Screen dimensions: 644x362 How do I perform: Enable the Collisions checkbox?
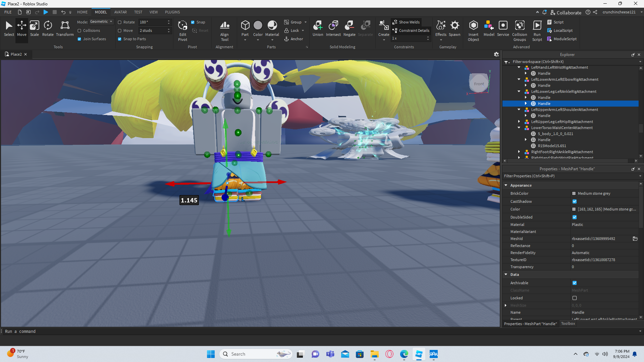pos(79,31)
